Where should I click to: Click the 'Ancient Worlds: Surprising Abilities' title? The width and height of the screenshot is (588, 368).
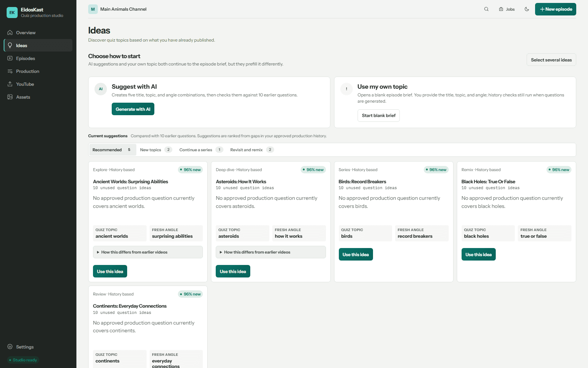click(130, 182)
